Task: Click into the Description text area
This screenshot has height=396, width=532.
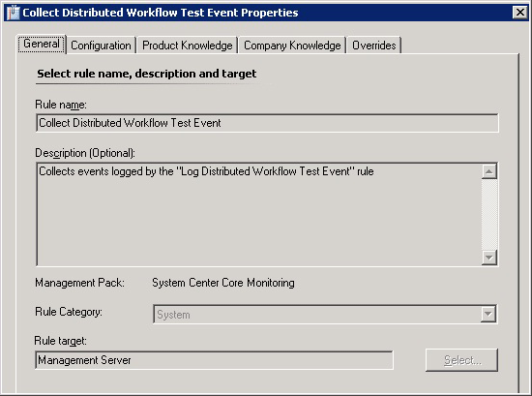Action: tap(258, 214)
